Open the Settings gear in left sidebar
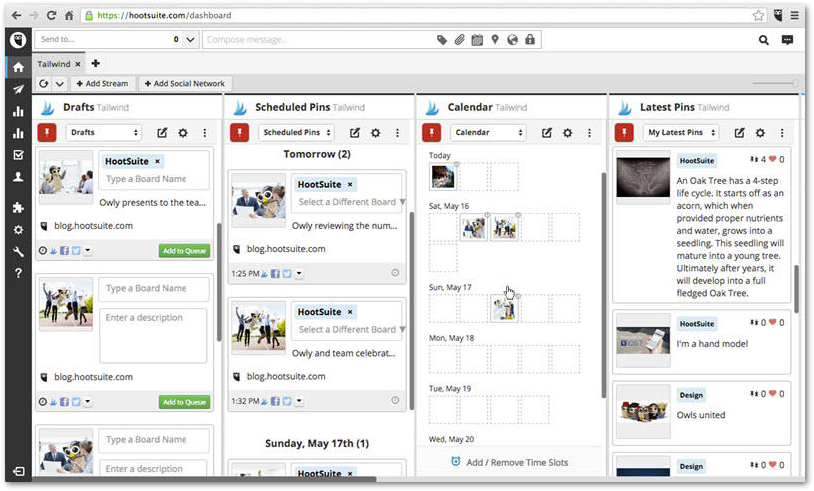 tap(18, 230)
